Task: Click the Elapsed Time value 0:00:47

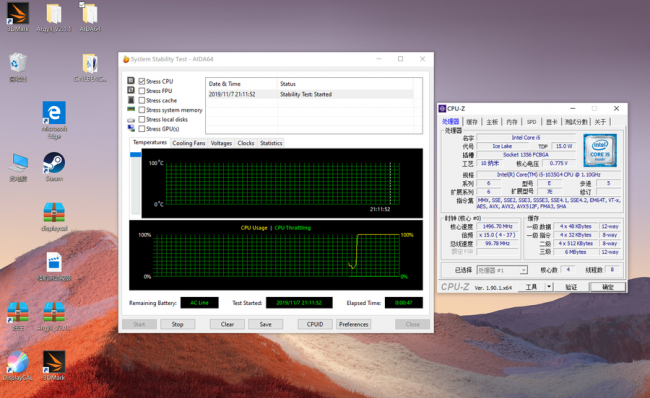Action: pyautogui.click(x=404, y=303)
